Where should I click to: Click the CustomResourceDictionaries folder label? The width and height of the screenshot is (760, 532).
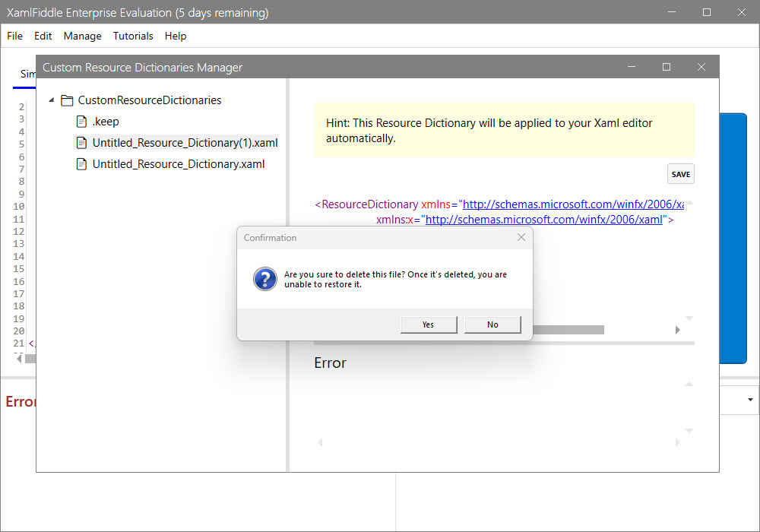149,100
